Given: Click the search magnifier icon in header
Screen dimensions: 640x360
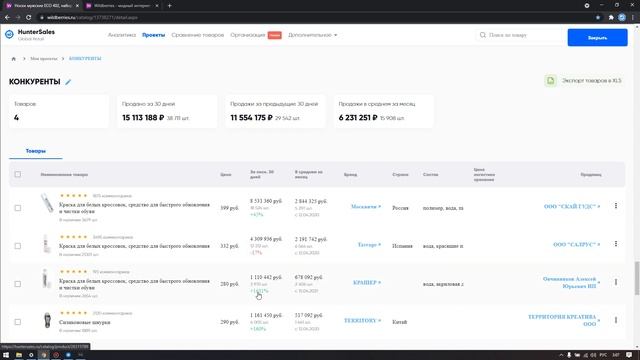Looking at the screenshot, I should (482, 35).
